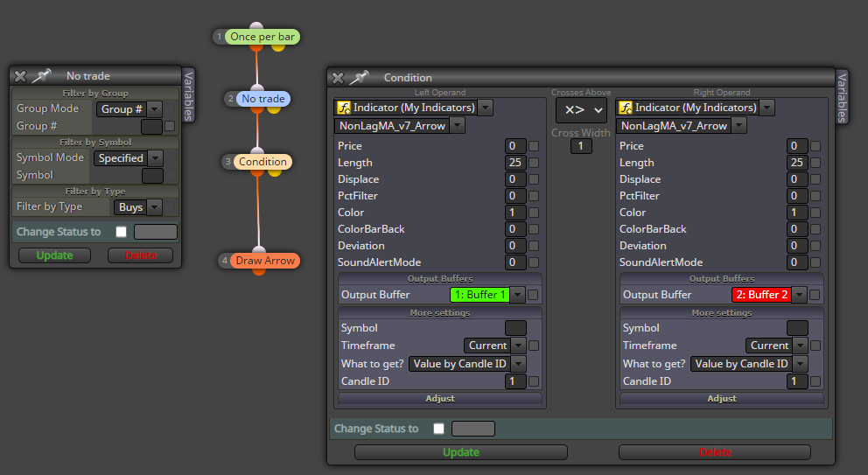Click function icon in Right Operand indicator selector
The image size is (868, 475).
(x=626, y=108)
